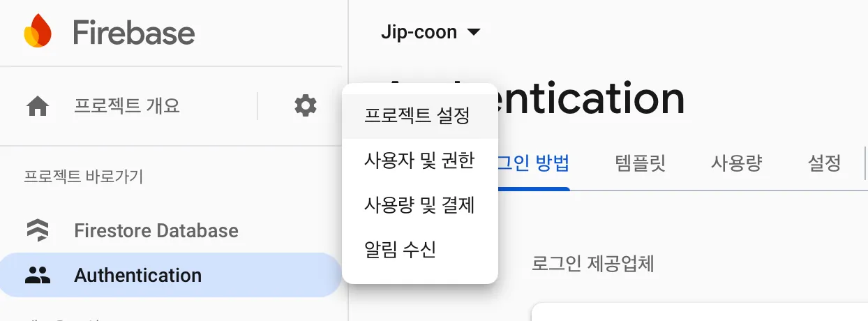Select 사용자 및 권한 menu entry
Screen dimensions: 868x321
[x=420, y=160]
